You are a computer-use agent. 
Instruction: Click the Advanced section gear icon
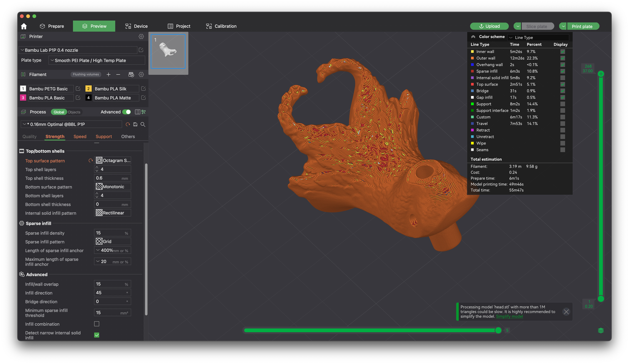point(22,274)
